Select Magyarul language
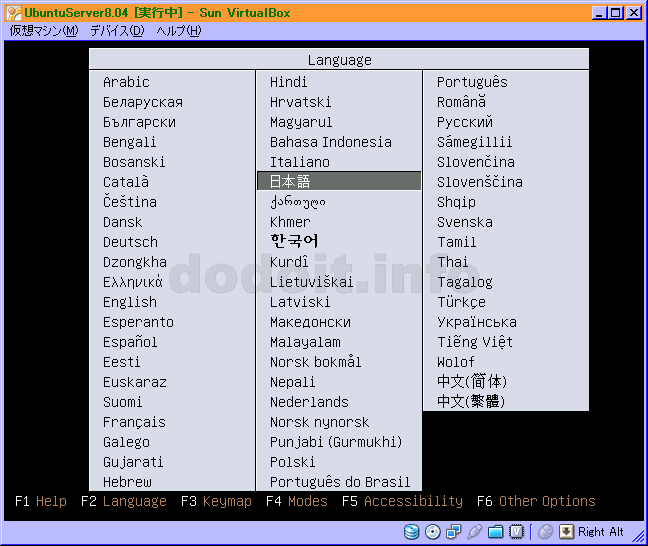 click(301, 122)
